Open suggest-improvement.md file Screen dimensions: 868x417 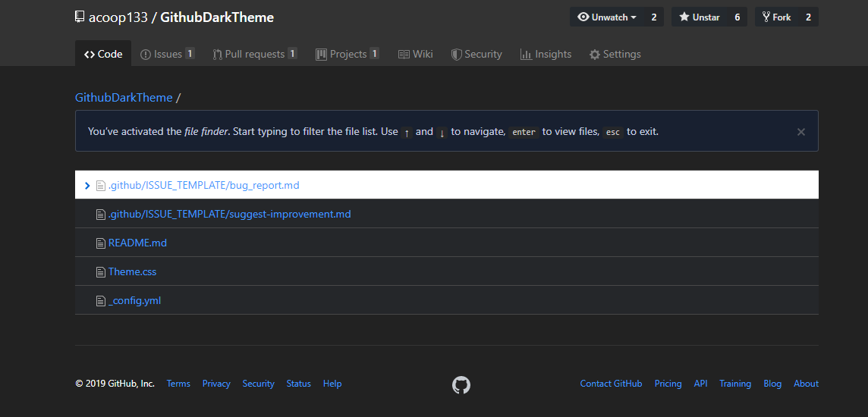pyautogui.click(x=230, y=214)
